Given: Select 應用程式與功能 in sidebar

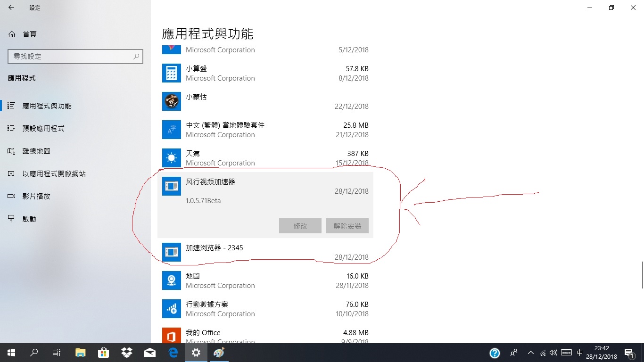Looking at the screenshot, I should tap(75, 106).
